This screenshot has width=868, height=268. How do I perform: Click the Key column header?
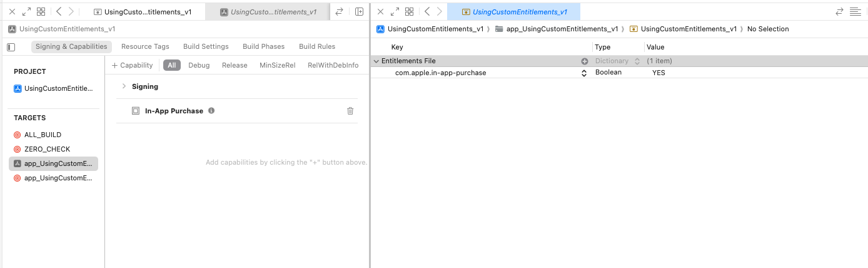[397, 47]
